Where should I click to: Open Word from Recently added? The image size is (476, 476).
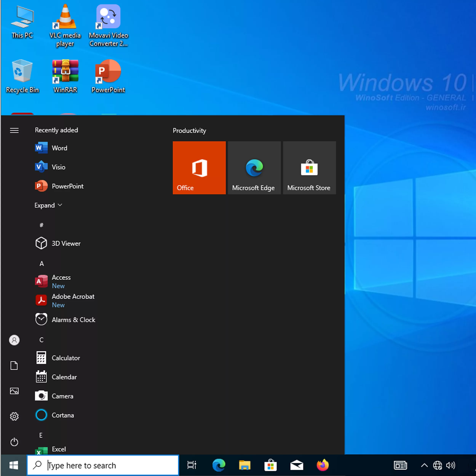tap(59, 148)
